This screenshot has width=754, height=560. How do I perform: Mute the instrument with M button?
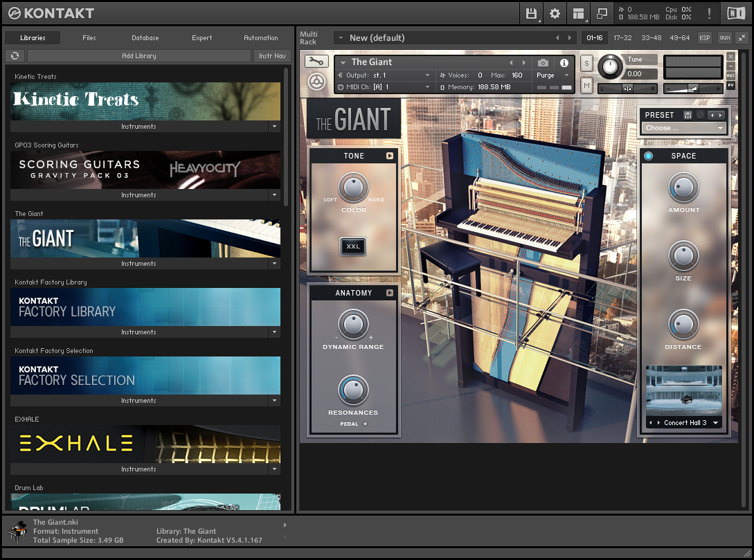point(586,86)
